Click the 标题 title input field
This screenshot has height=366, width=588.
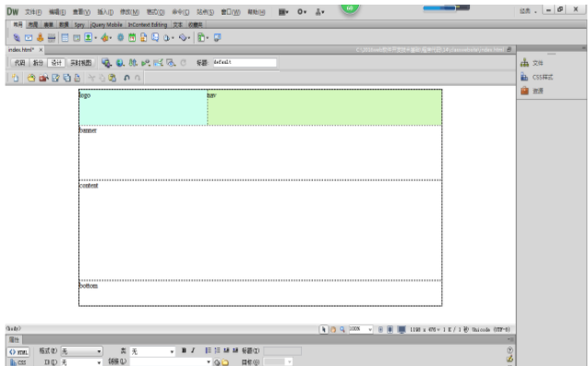(x=245, y=62)
